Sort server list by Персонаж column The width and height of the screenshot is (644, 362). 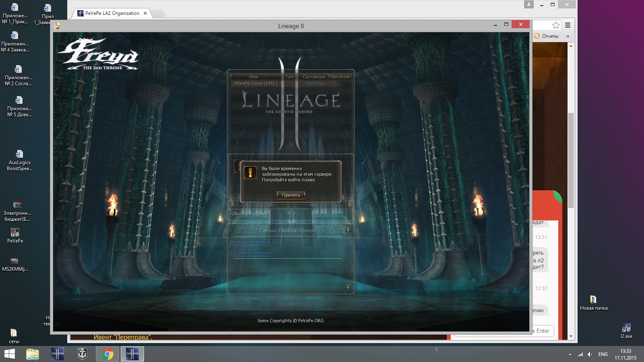339,76
